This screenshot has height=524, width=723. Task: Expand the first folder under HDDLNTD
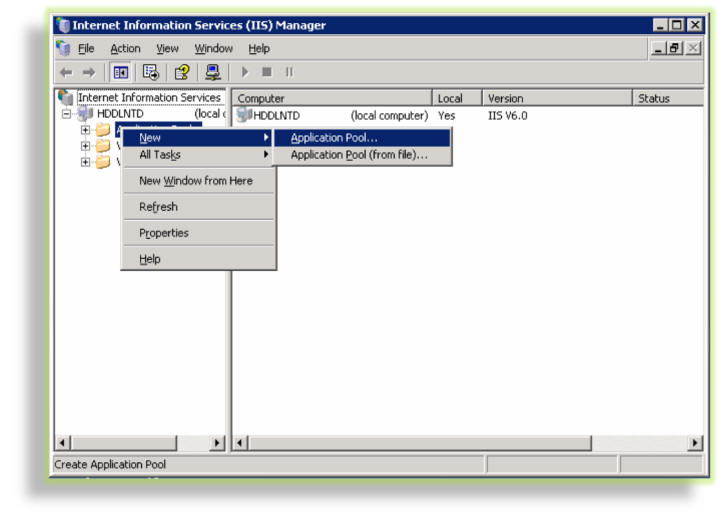tap(85, 130)
